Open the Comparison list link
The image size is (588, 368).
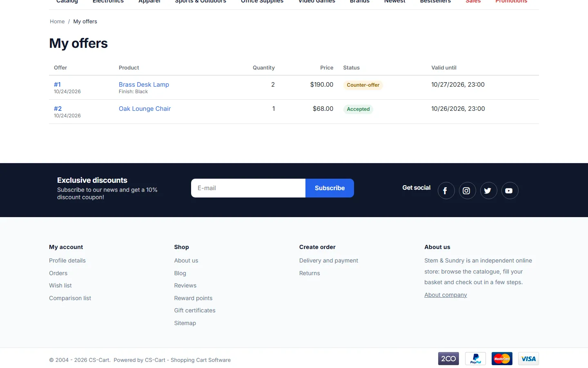[70, 298]
